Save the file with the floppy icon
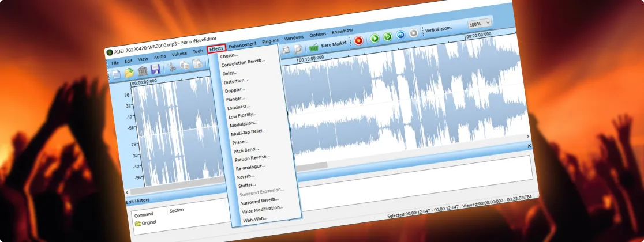Image resolution: width=644 pixels, height=242 pixels. (155, 69)
